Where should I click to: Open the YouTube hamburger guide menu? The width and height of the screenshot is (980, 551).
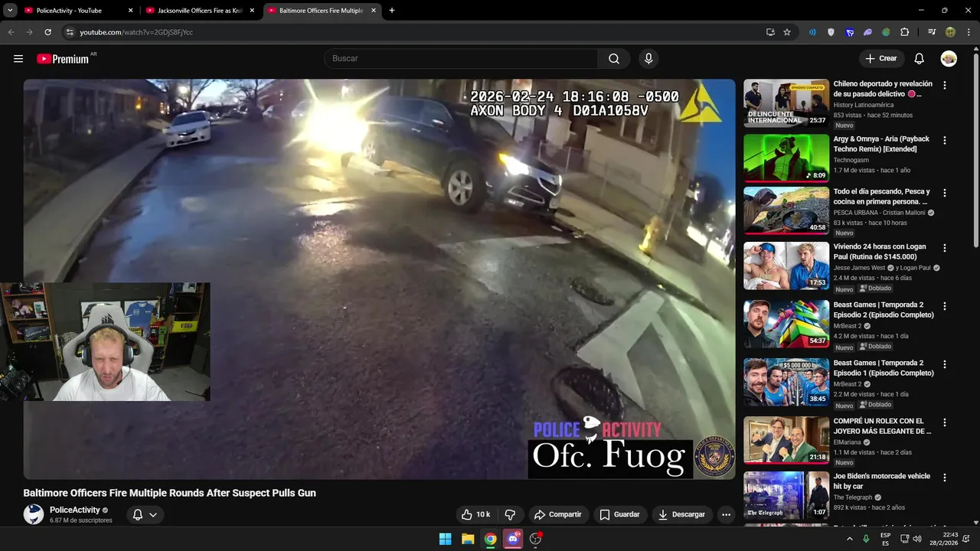click(x=18, y=59)
